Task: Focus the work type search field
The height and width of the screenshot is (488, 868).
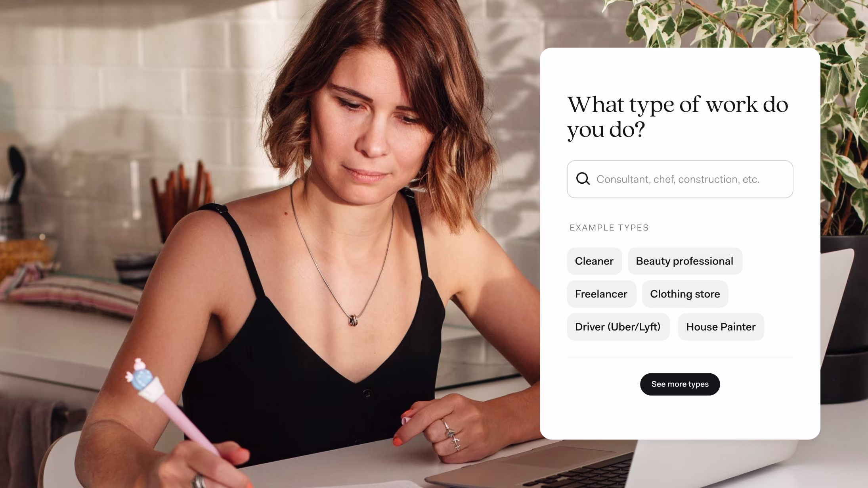Action: click(680, 179)
